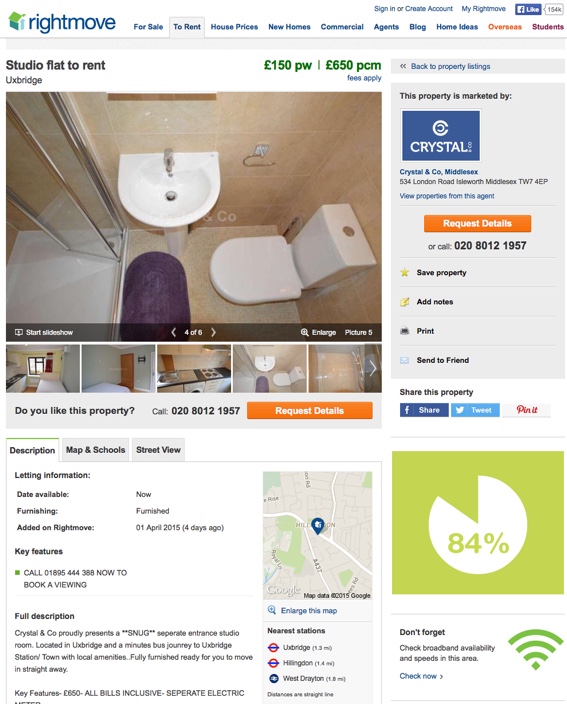
Task: Click the Enlarge magnifier icon on photo
Action: click(304, 332)
